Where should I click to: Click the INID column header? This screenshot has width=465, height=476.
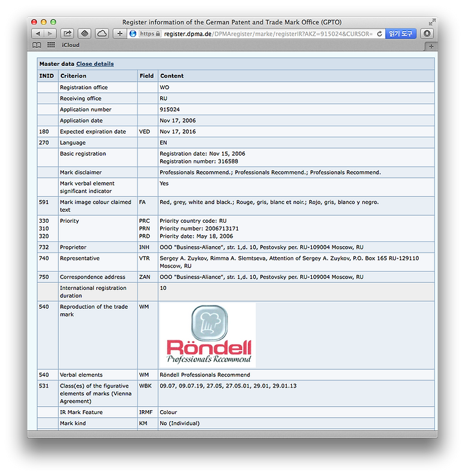[x=46, y=76]
